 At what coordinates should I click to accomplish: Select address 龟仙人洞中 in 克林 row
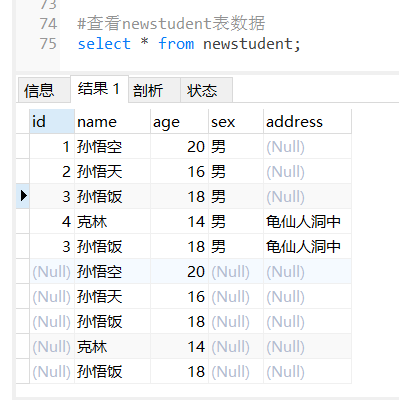tap(307, 222)
